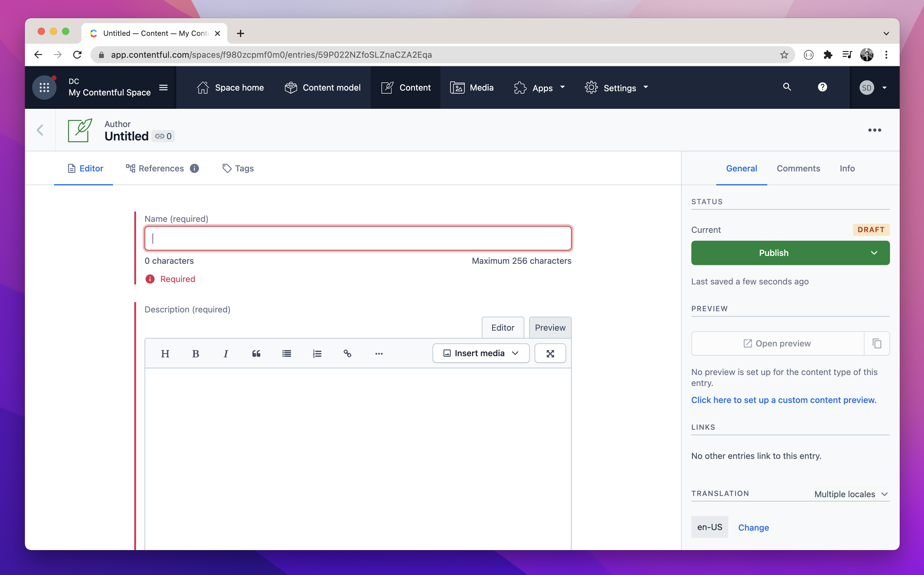Insert a numbered ordered list
This screenshot has width=924, height=575.
coord(317,354)
